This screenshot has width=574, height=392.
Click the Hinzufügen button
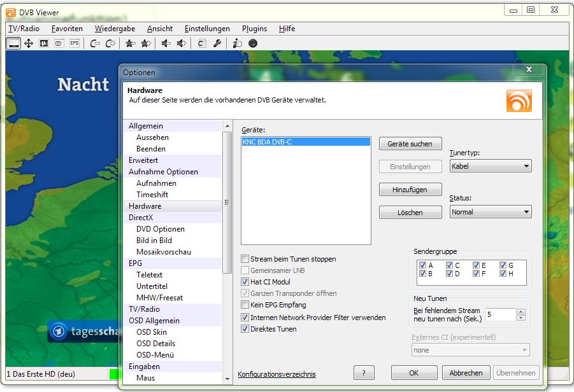tap(410, 190)
